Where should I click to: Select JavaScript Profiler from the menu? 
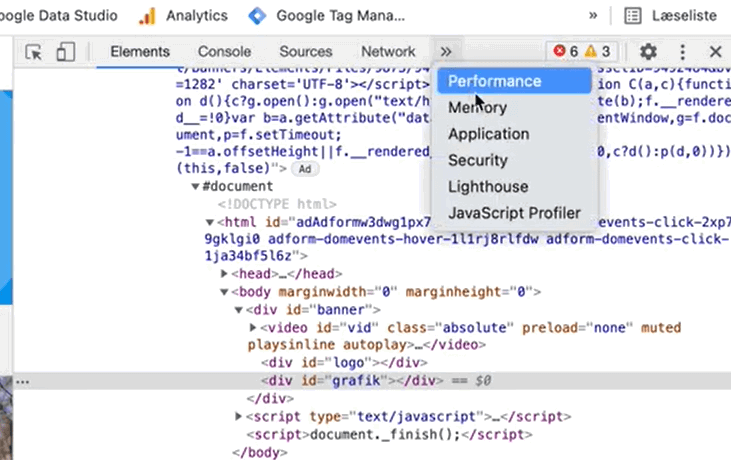click(514, 213)
